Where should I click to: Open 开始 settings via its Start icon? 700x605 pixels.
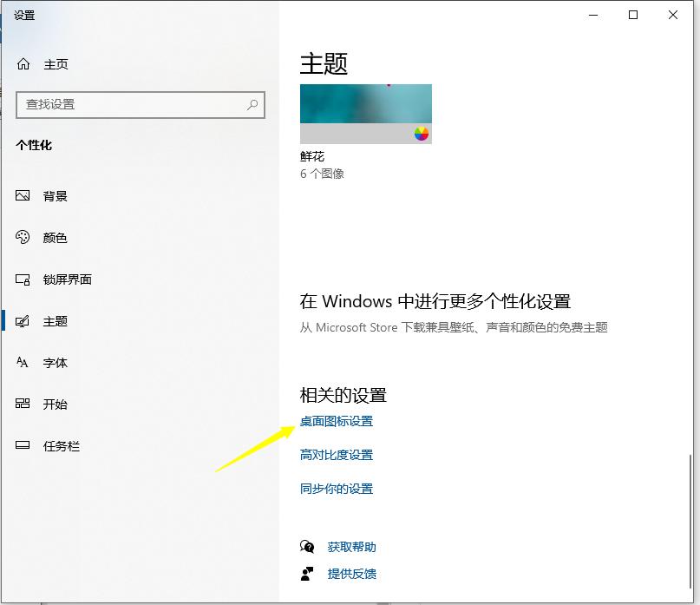pyautogui.click(x=22, y=404)
